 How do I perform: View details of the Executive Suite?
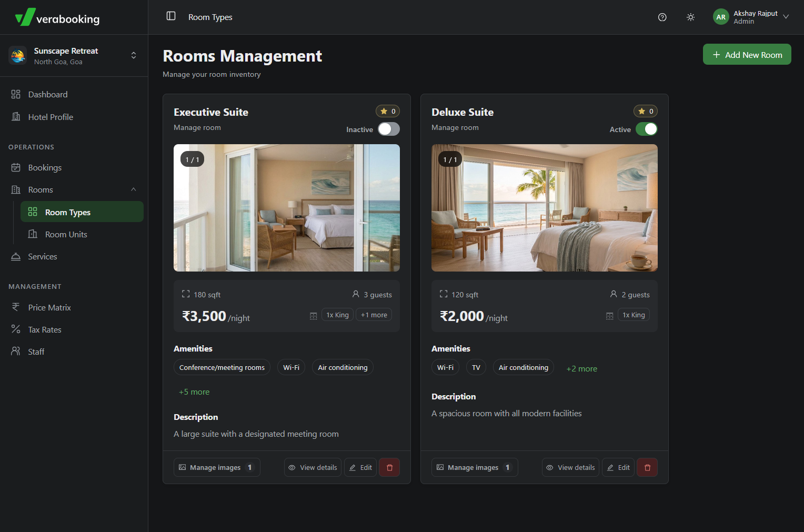(313, 467)
